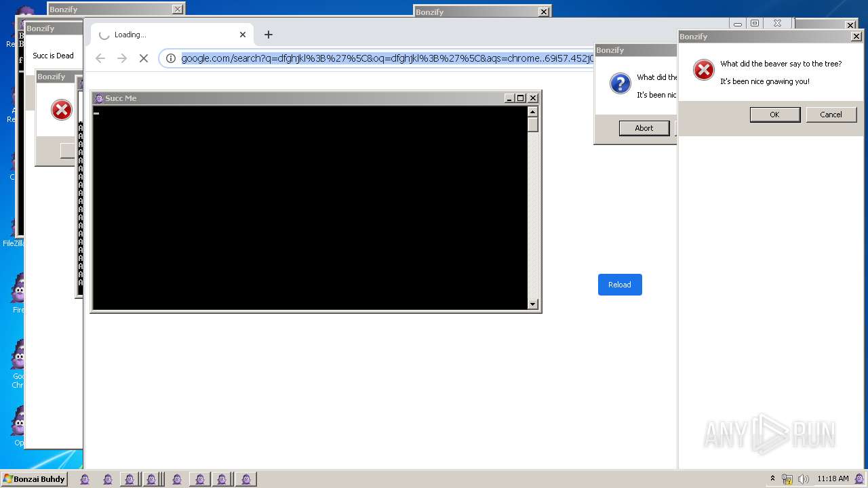This screenshot has height=488, width=868.
Task: Stop loading the page in Chrome
Action: tap(144, 58)
